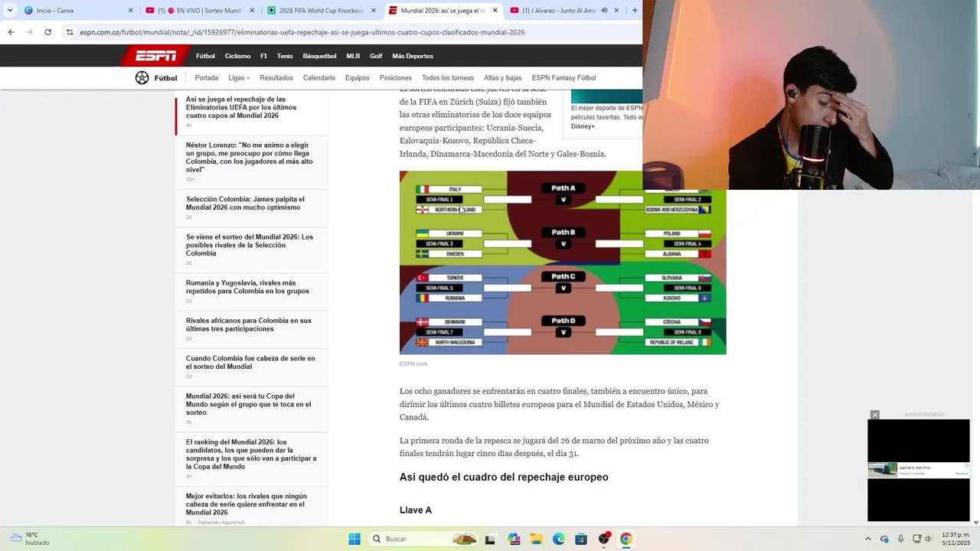The image size is (980, 551).
Task: Click the microphone tray icon
Action: [x=901, y=539]
